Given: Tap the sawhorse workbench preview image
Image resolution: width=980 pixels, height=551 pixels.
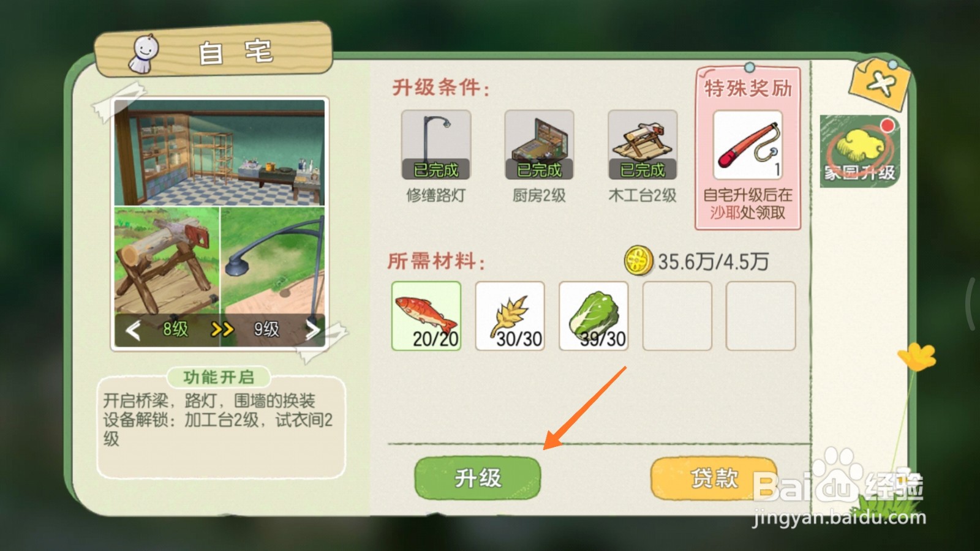Looking at the screenshot, I should (x=167, y=260).
